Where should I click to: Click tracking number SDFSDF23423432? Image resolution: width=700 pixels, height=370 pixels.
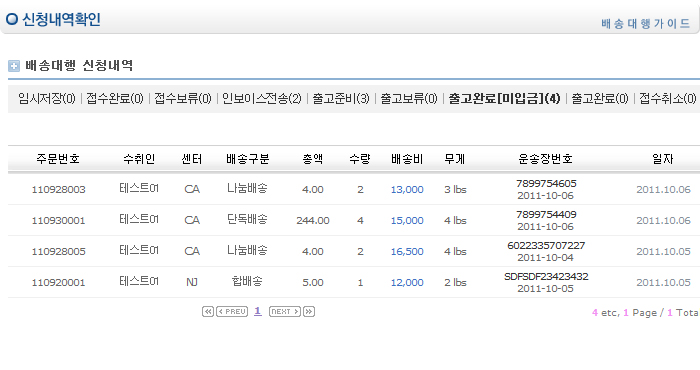(x=546, y=276)
